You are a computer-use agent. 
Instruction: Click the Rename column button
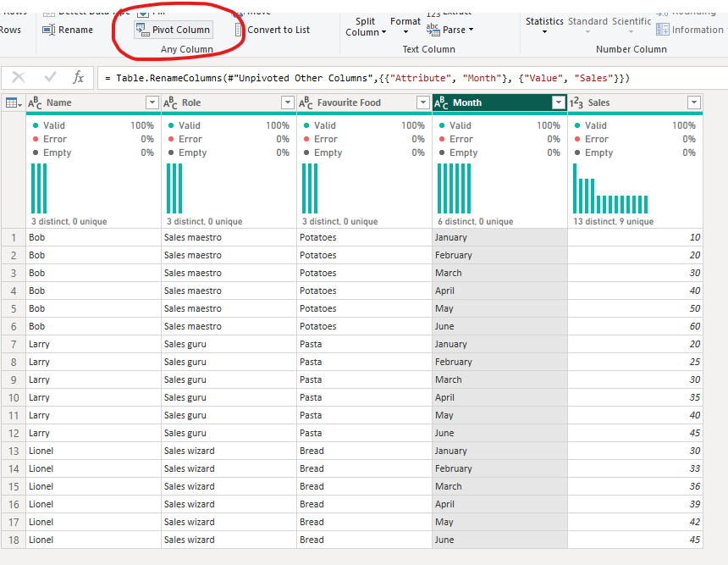67,30
